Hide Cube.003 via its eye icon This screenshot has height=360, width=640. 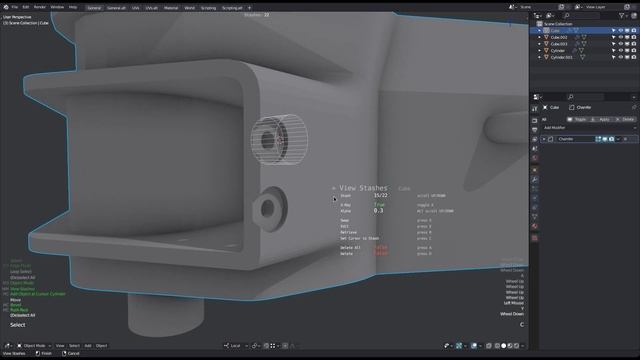[621, 44]
